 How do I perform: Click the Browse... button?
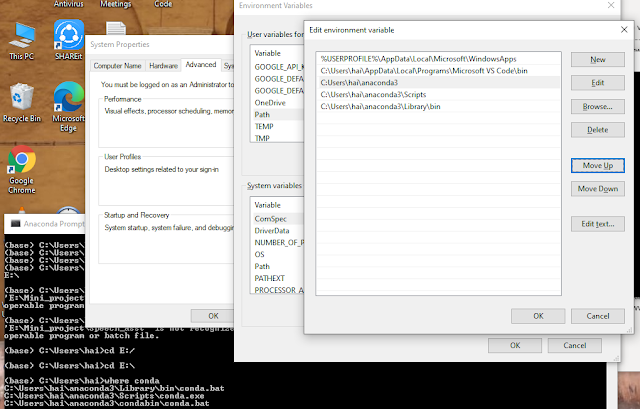(598, 107)
